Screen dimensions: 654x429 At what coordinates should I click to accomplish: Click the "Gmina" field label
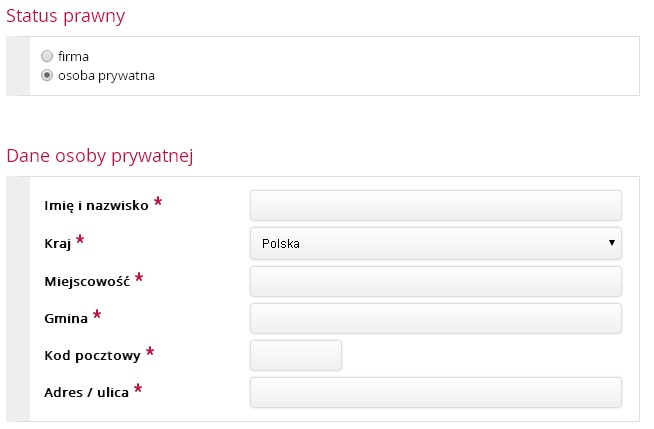click(66, 318)
